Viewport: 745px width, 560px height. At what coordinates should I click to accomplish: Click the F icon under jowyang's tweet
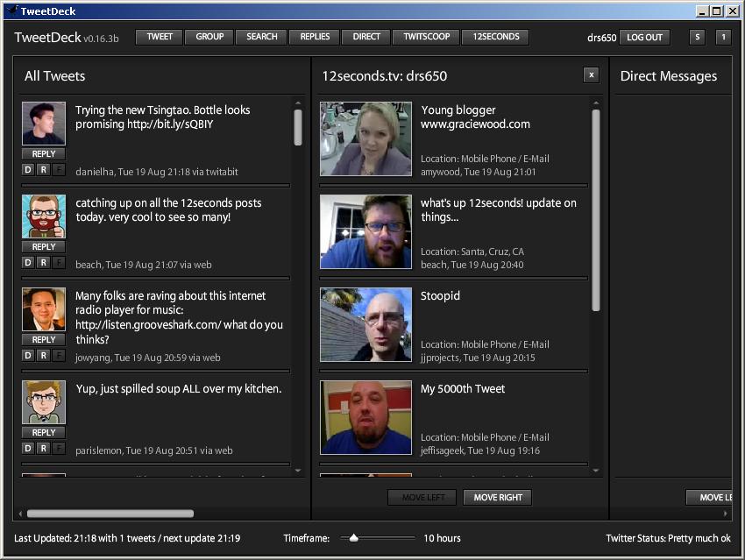pyautogui.click(x=59, y=356)
